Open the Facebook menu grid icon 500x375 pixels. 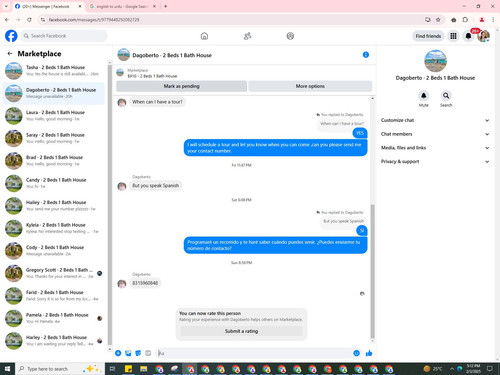click(x=453, y=36)
